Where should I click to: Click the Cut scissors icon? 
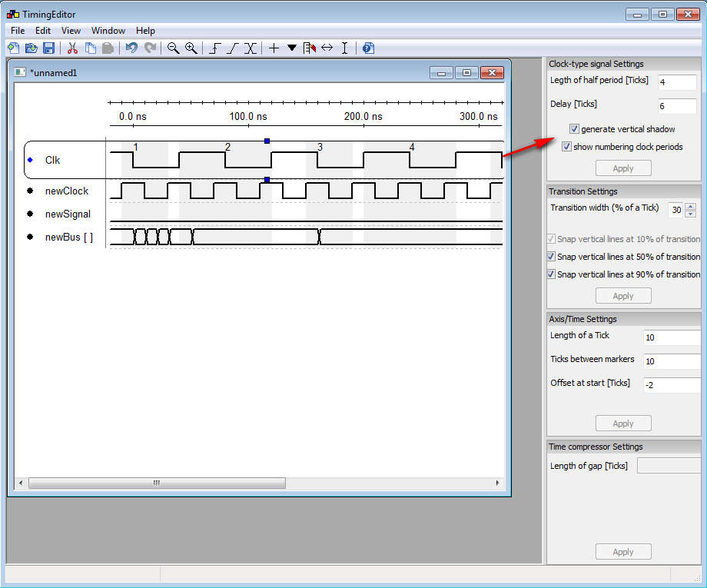[x=72, y=48]
